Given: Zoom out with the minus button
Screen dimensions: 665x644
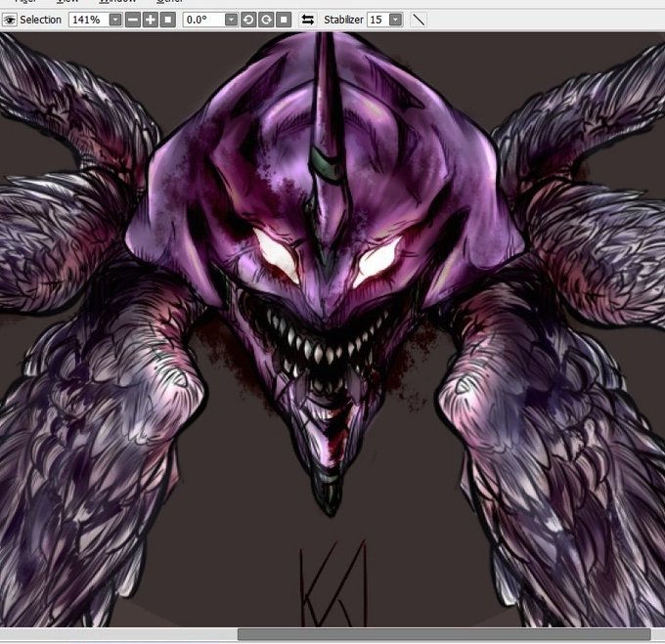Looking at the screenshot, I should [x=133, y=20].
